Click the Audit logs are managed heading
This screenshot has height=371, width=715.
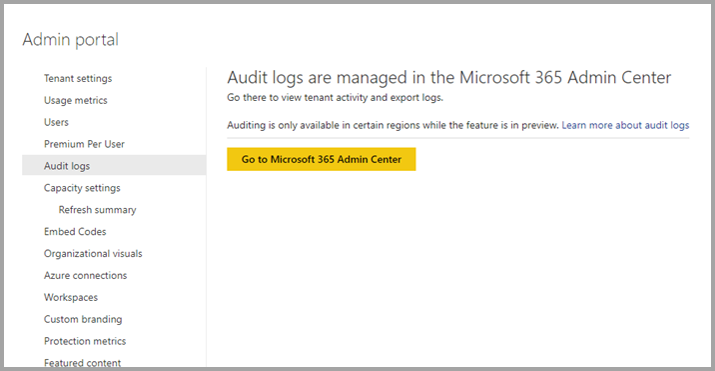(x=449, y=77)
